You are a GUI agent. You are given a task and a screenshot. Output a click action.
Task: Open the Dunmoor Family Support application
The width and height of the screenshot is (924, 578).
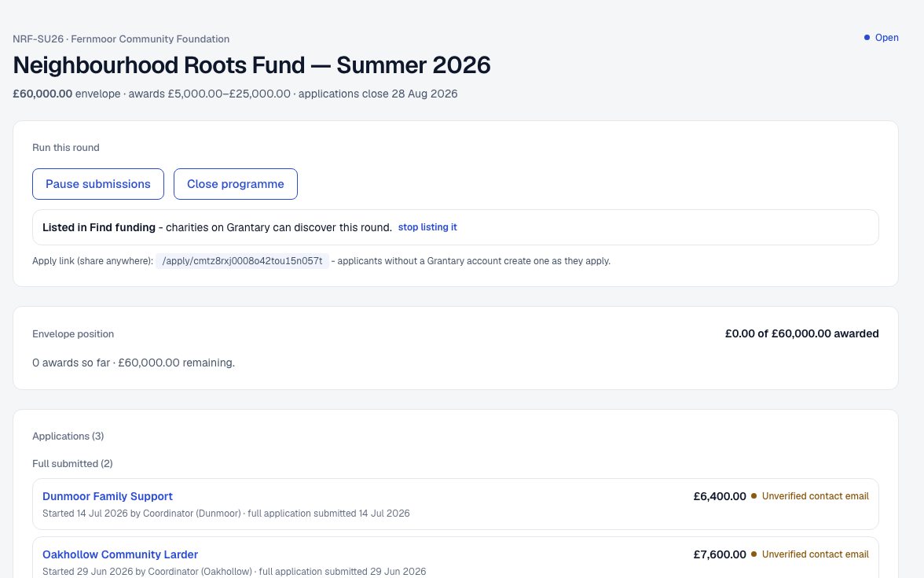[107, 496]
